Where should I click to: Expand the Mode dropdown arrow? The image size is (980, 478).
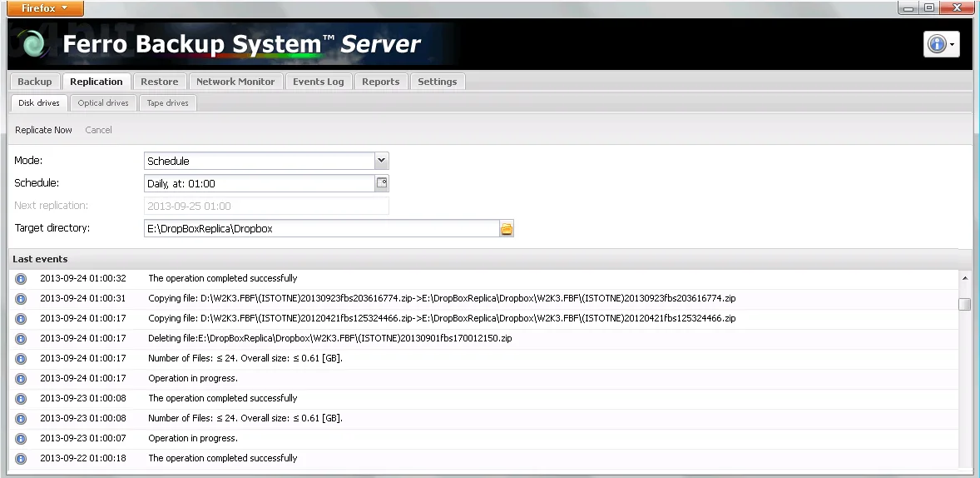tap(381, 161)
